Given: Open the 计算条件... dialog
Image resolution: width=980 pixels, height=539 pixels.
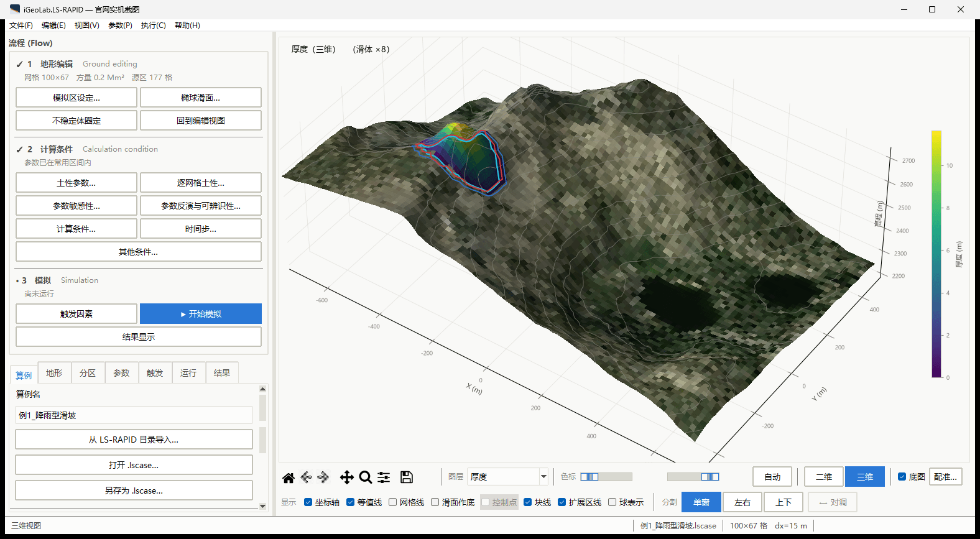Looking at the screenshot, I should pos(76,229).
